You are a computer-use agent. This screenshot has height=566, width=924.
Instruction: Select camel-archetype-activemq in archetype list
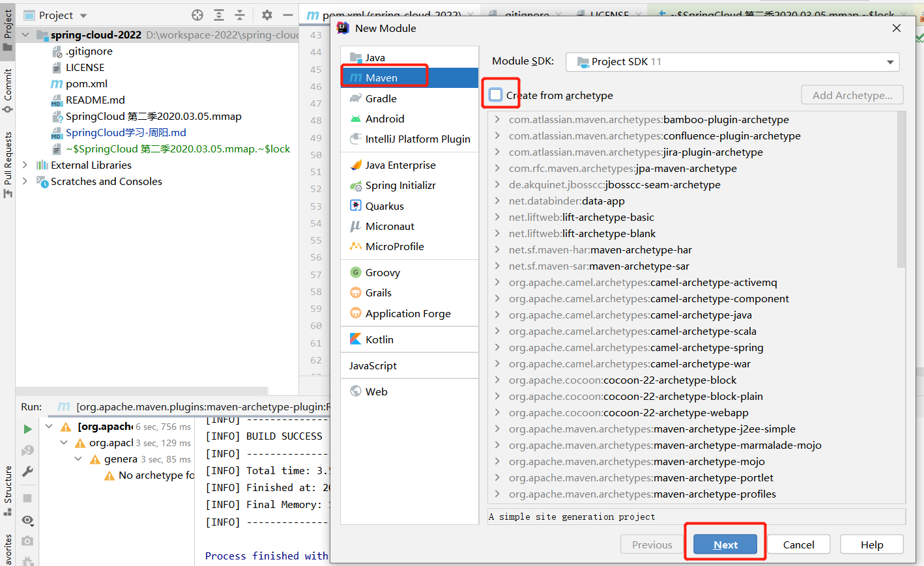point(643,282)
